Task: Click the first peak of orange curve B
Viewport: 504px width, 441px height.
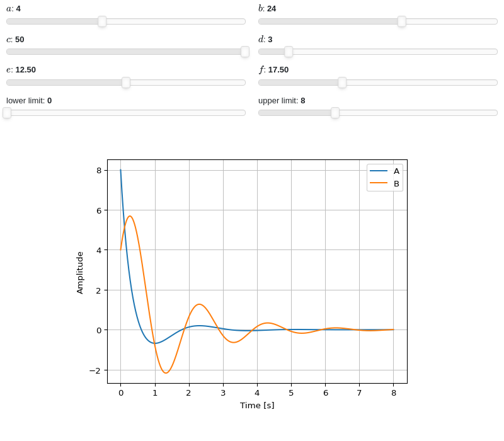Action: coord(130,216)
